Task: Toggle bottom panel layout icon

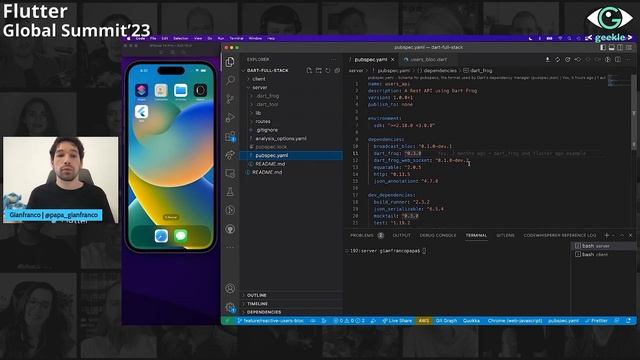Action: [x=611, y=47]
